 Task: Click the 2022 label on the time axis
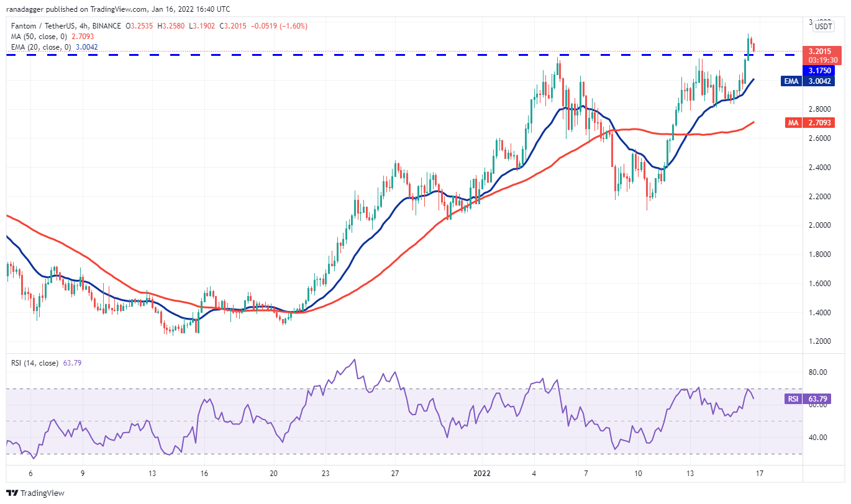click(x=481, y=473)
